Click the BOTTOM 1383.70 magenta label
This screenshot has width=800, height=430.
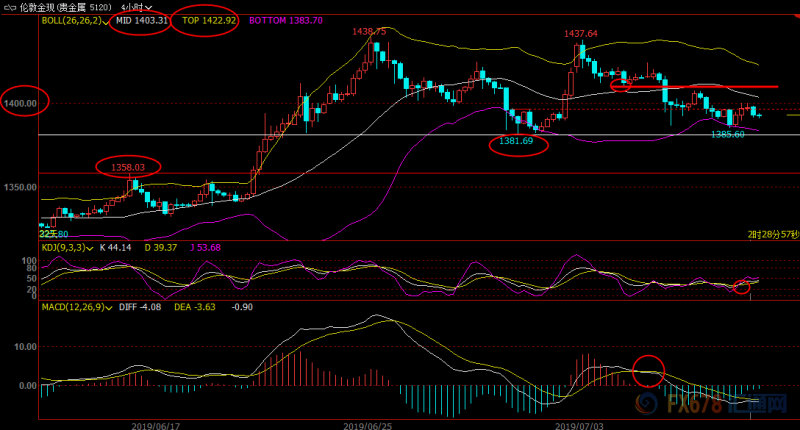click(x=286, y=20)
